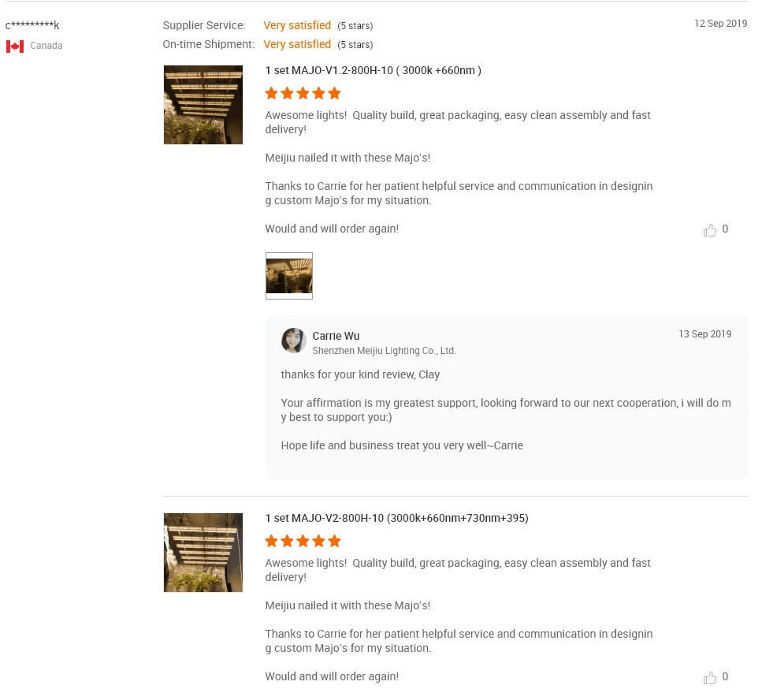Click the like count on first review

click(725, 229)
